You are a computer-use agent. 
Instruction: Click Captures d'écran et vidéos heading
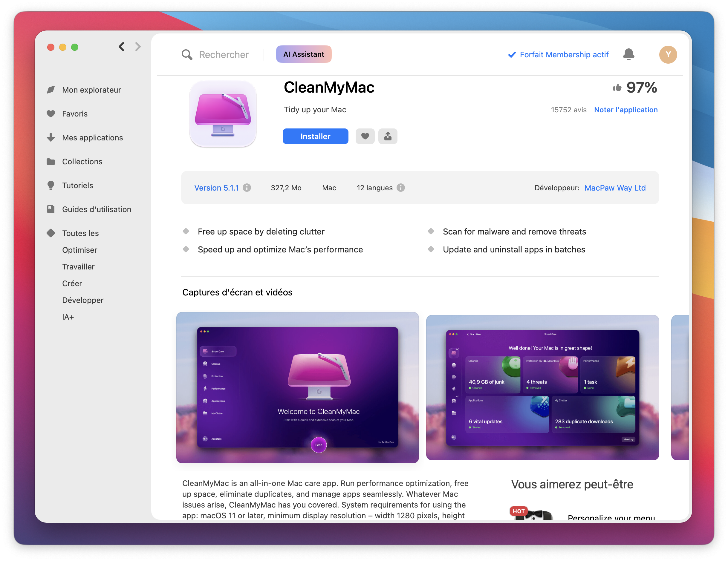(237, 292)
